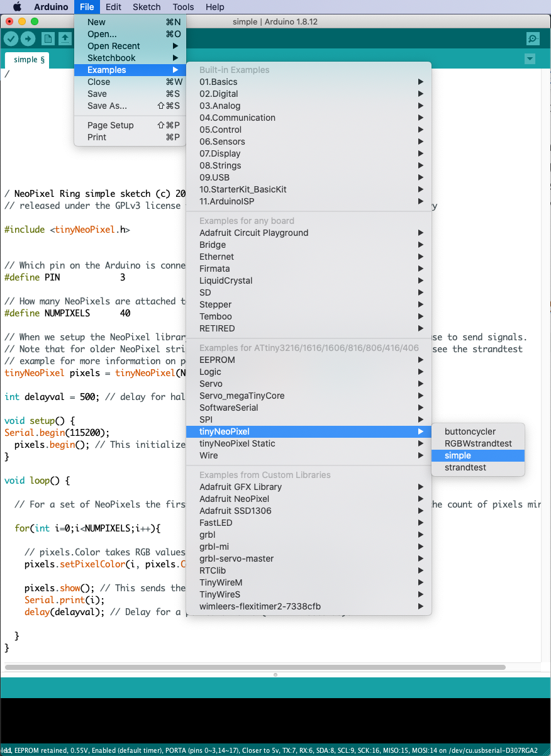Expand the Sketchbook submenu
This screenshot has height=756, width=551.
(130, 58)
